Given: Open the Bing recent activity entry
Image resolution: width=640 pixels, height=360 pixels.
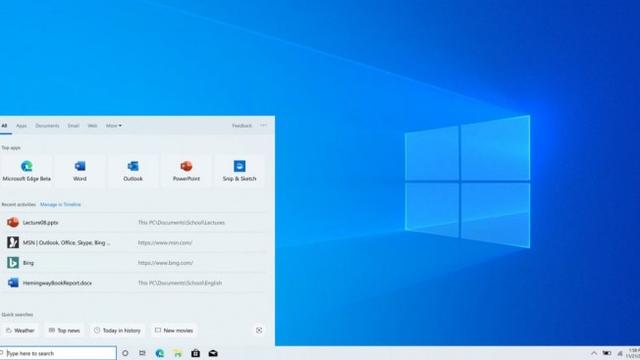Looking at the screenshot, I should (x=134, y=262).
